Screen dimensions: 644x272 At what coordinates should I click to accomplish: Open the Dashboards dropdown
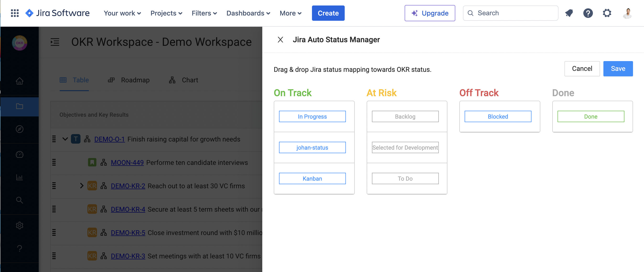click(x=248, y=13)
